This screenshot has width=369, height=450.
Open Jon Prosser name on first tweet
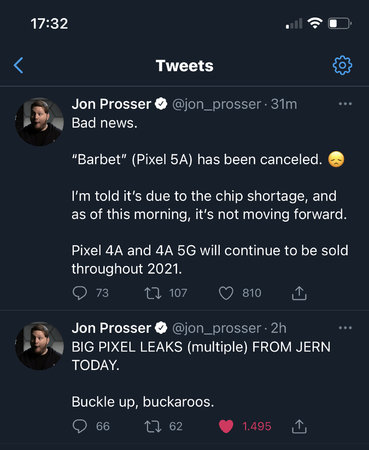pyautogui.click(x=111, y=104)
